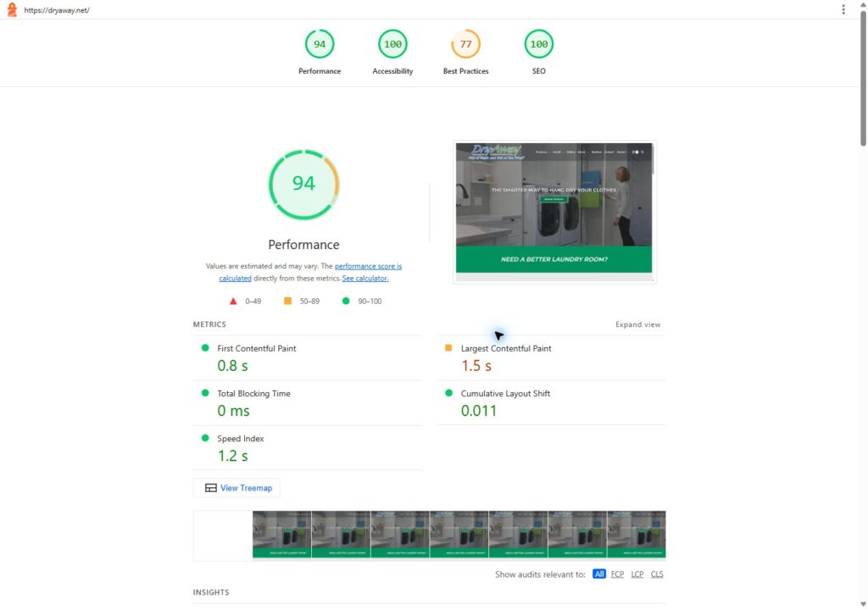
Task: Click the METRICS section heading
Action: pyautogui.click(x=209, y=324)
